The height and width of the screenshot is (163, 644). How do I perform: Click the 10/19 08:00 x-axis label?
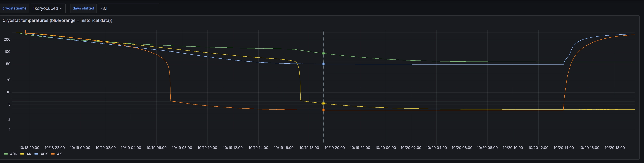182,148
